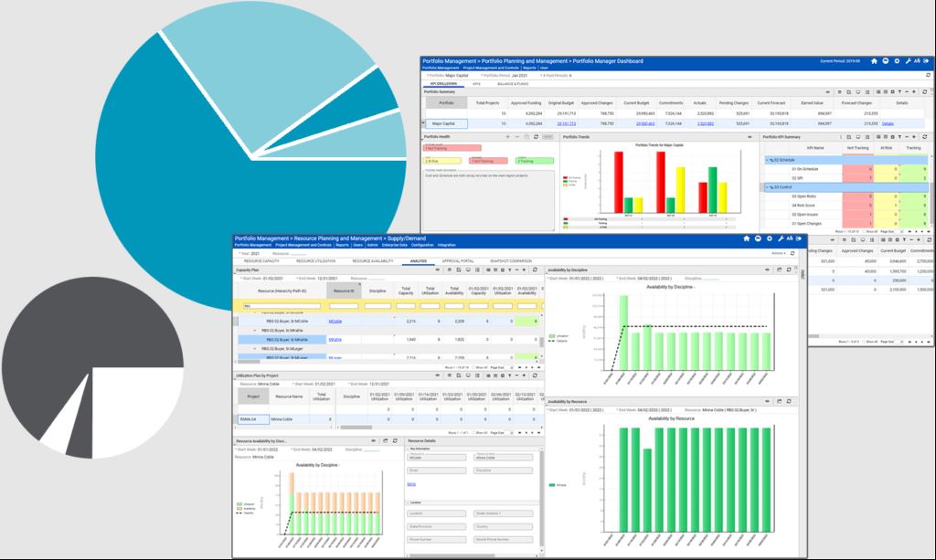This screenshot has width=936, height=560.
Task: Collapse the 02 Schedule KPI group
Action: coord(766,159)
